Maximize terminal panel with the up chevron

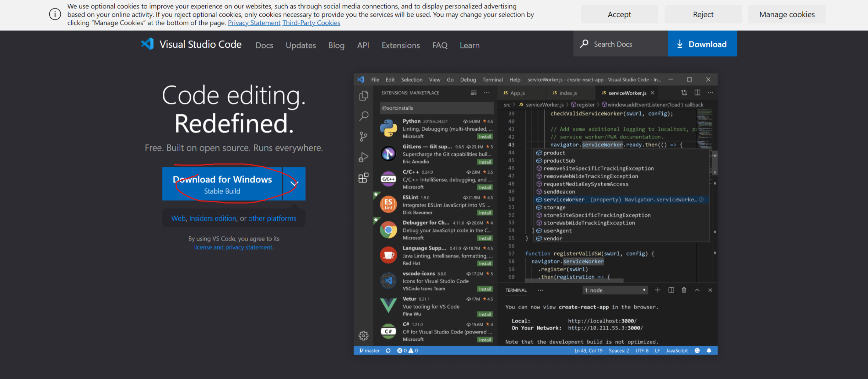[x=697, y=290]
